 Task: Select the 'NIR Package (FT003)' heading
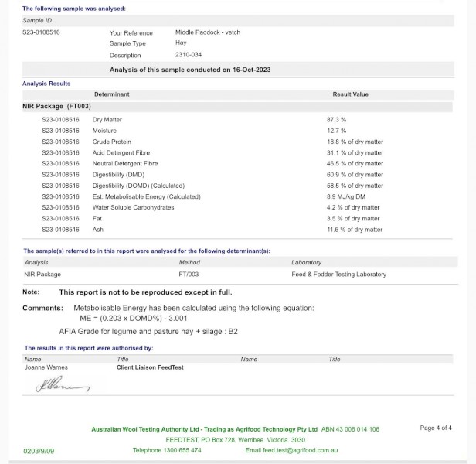56,106
